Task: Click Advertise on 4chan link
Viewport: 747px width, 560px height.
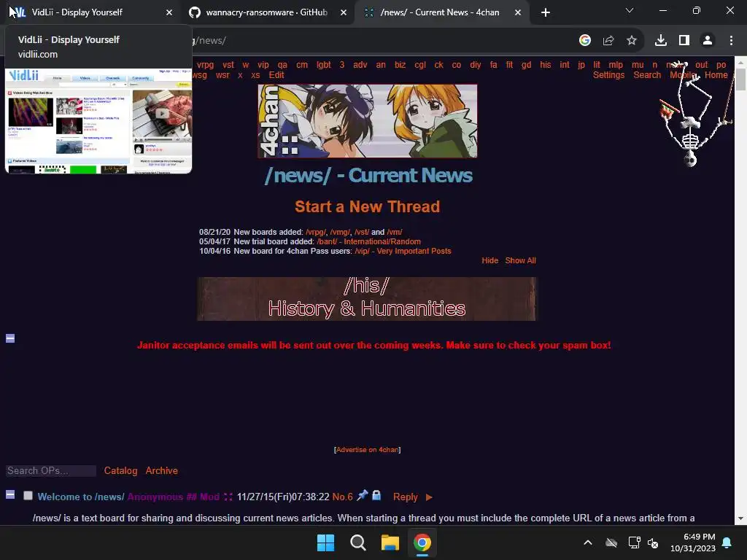Action: pyautogui.click(x=368, y=449)
